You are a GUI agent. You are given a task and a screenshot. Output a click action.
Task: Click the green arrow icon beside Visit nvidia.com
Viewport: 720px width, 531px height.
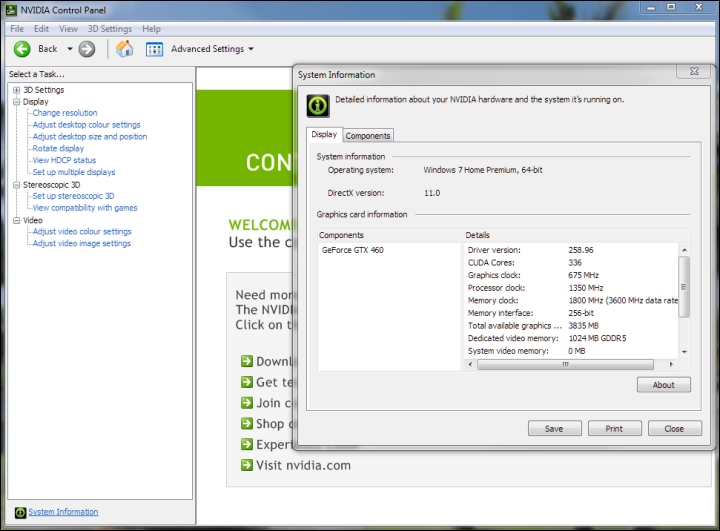[247, 465]
